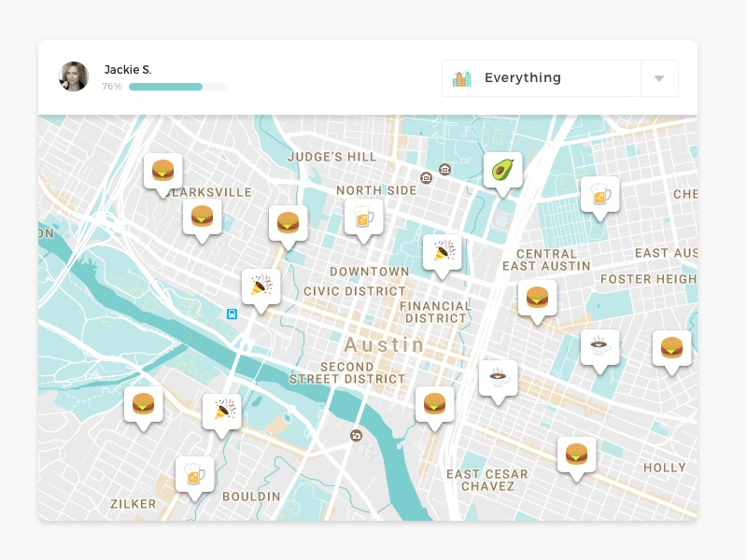The width and height of the screenshot is (747, 560).
Task: Open Jackie S. profile avatar
Action: [x=74, y=77]
